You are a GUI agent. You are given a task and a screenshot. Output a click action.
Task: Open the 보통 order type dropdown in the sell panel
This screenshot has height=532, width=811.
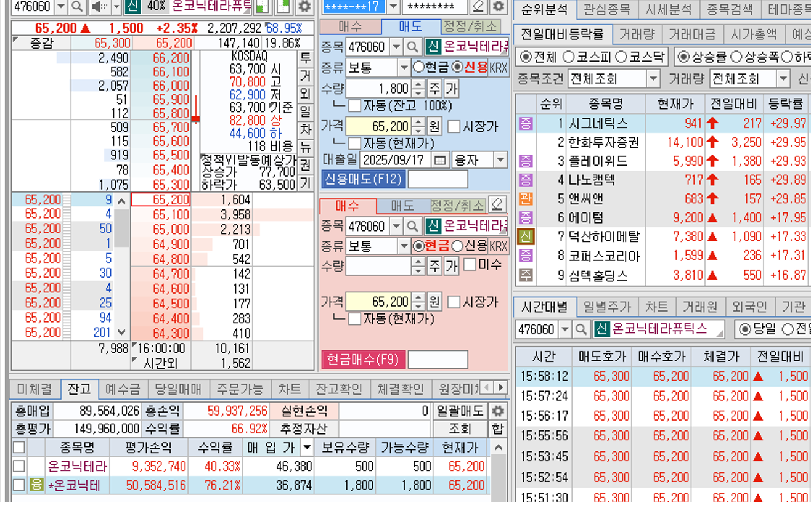point(404,68)
